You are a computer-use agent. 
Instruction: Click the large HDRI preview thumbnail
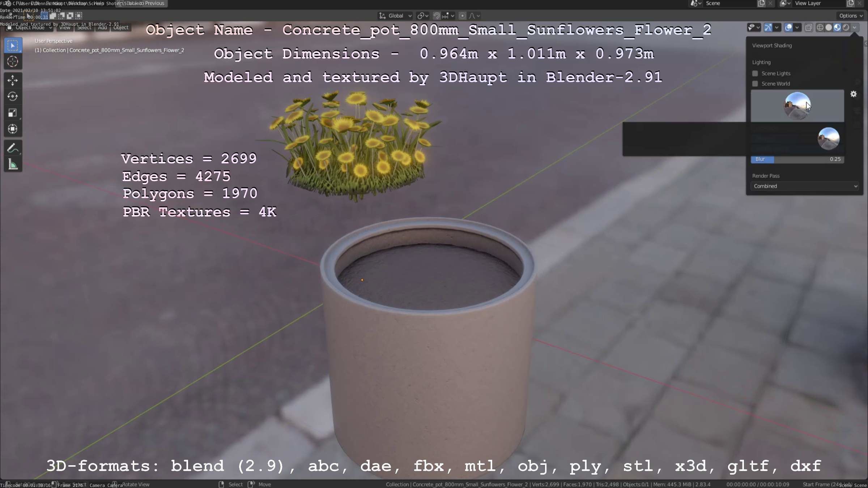(797, 106)
